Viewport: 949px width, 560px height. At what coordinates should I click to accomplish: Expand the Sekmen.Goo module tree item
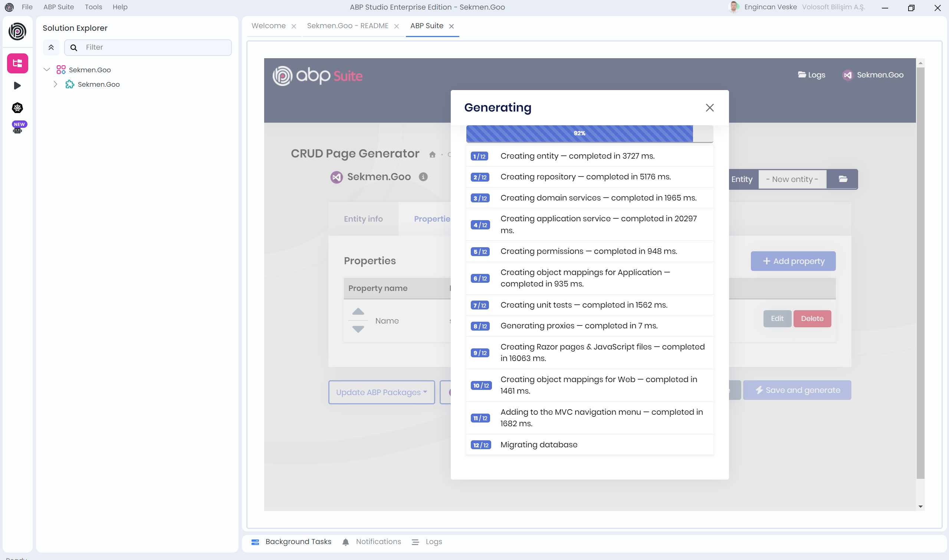point(56,84)
